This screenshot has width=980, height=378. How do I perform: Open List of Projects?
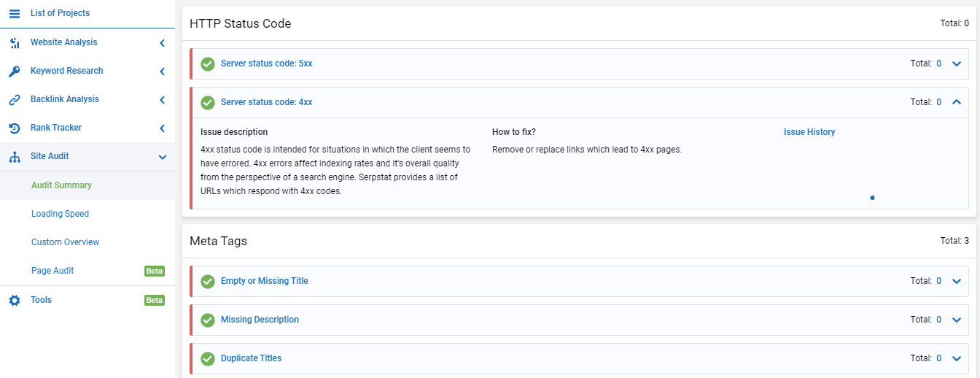coord(60,13)
